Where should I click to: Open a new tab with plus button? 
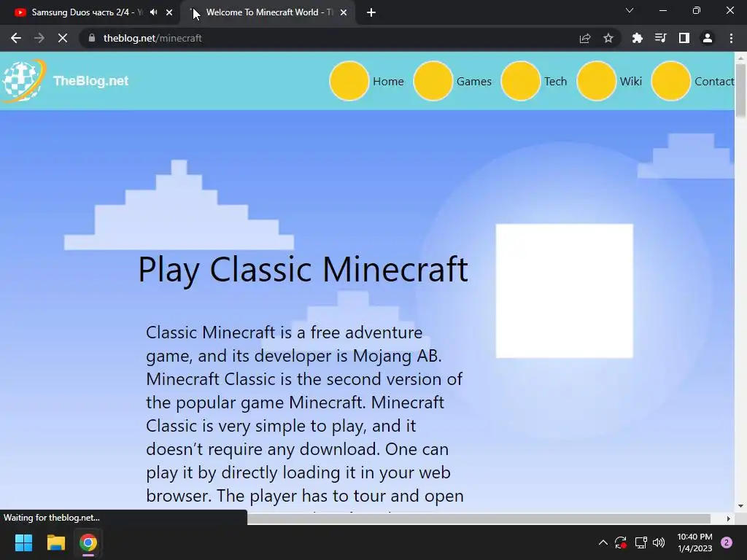pos(371,12)
